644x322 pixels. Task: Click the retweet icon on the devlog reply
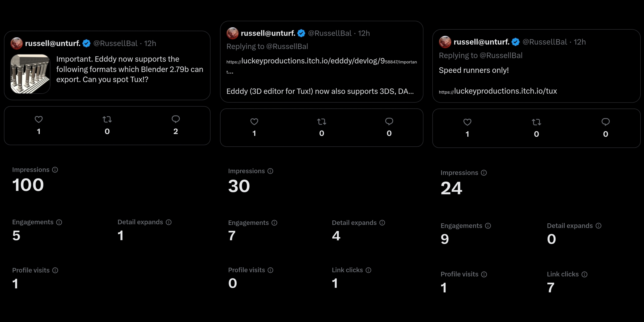(322, 122)
